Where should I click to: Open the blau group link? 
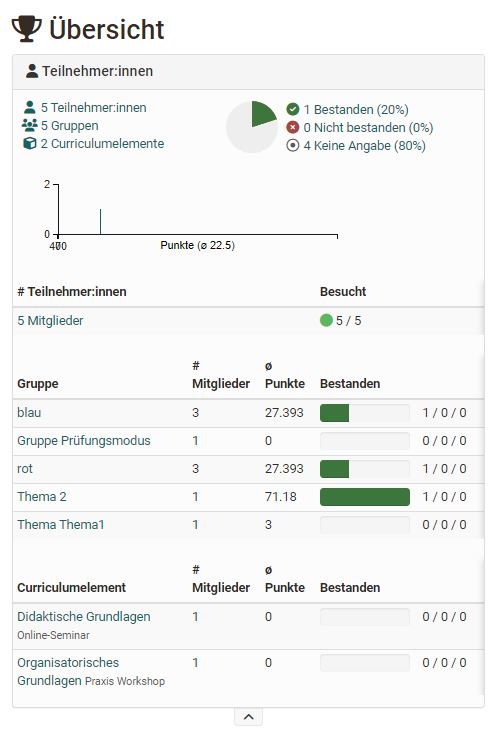click(x=29, y=412)
